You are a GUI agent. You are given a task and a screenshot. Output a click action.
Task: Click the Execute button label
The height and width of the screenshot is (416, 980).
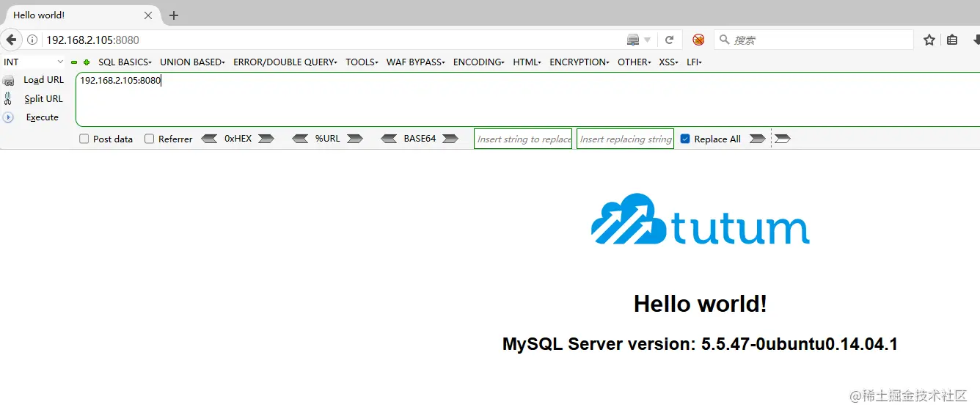(43, 117)
